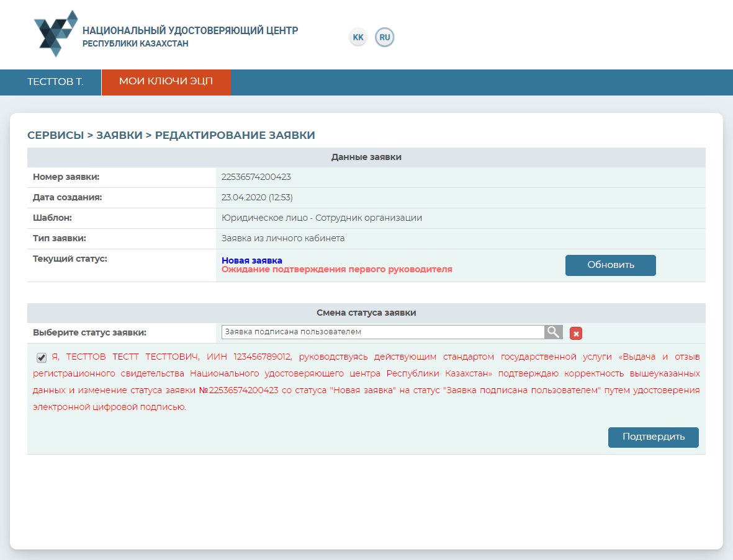The height and width of the screenshot is (560, 733).
Task: Toggle the signature confirmation checkbox
Action: (x=42, y=357)
